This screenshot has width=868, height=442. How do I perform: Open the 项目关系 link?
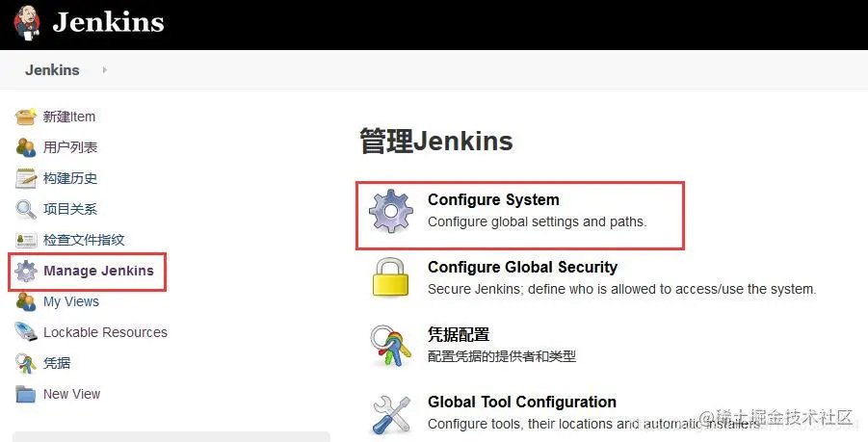(70, 209)
